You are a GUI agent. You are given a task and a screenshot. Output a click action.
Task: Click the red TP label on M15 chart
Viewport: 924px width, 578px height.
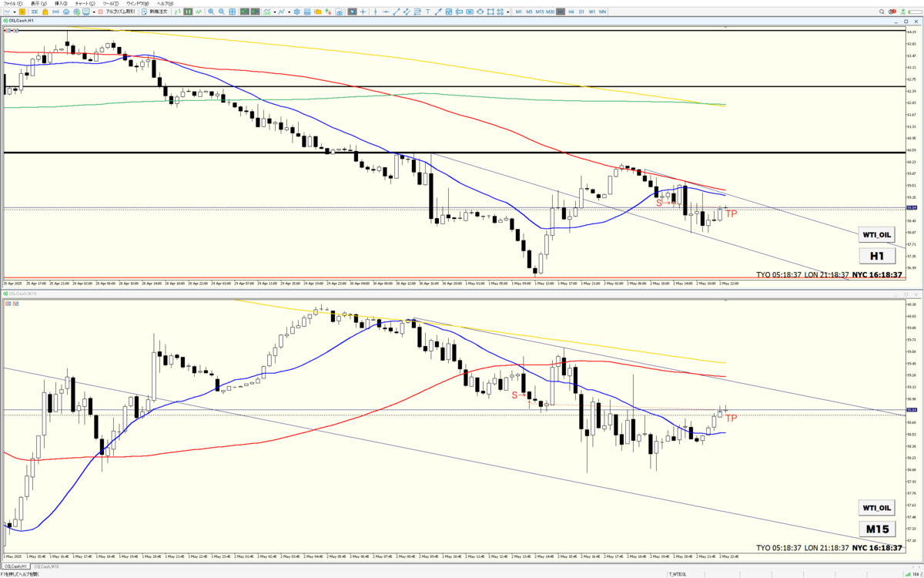[x=731, y=418]
